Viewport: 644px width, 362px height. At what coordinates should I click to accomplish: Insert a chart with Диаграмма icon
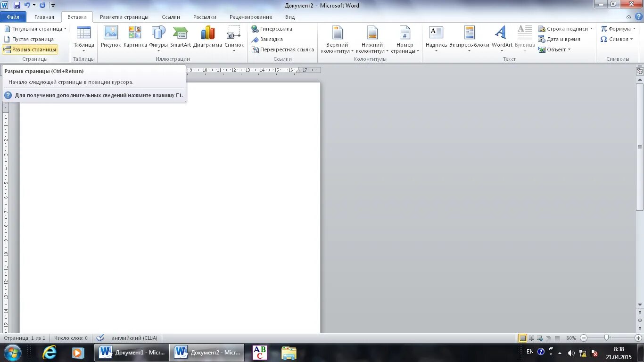click(207, 37)
